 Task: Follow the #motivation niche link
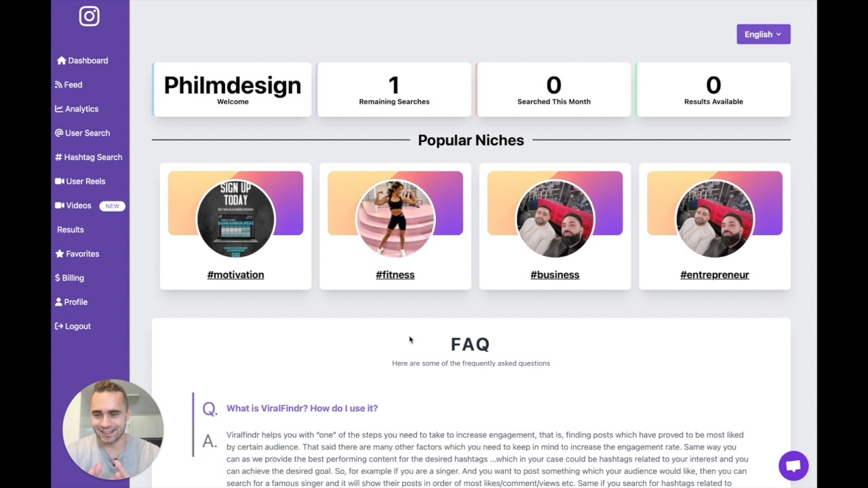[235, 274]
